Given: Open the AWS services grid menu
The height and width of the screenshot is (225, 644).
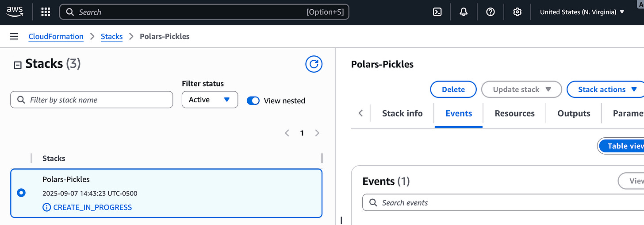Looking at the screenshot, I should point(46,12).
